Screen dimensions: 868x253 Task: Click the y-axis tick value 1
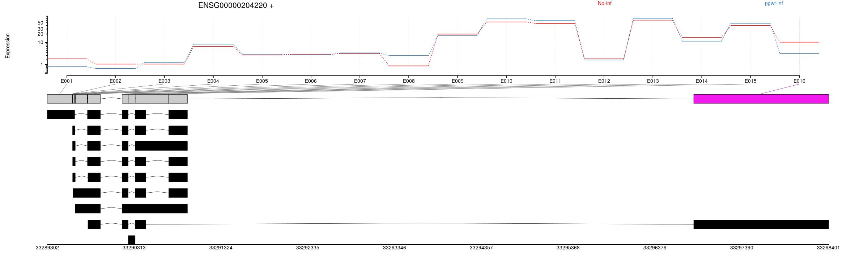pos(42,64)
